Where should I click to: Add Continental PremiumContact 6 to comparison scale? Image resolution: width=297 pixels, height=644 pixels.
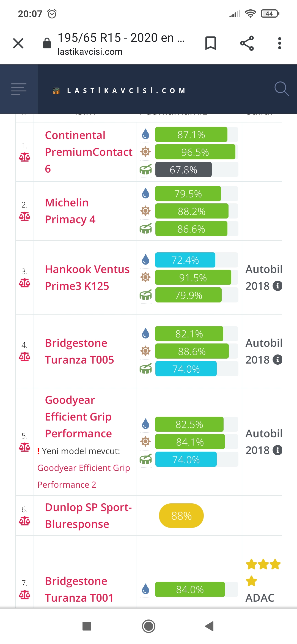24,157
